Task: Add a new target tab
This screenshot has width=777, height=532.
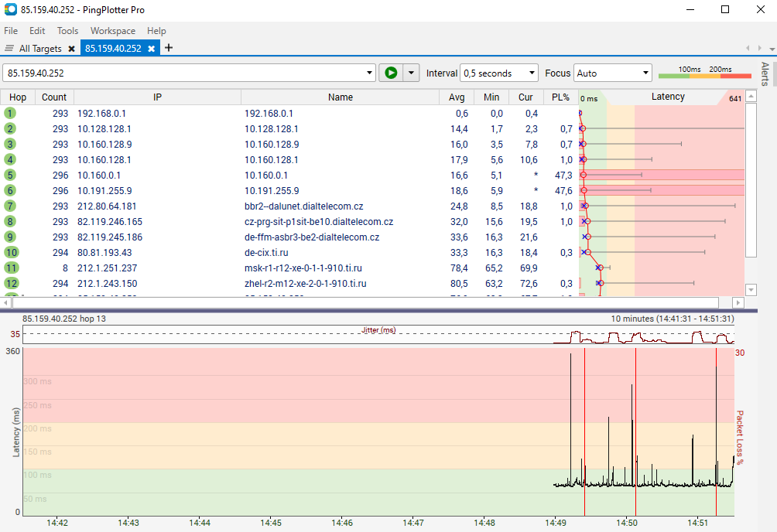Action: point(169,48)
